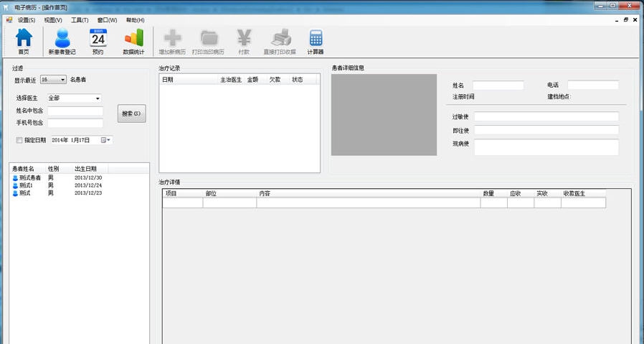Open the date picker calendar dropdown
644x344 pixels.
click(106, 140)
